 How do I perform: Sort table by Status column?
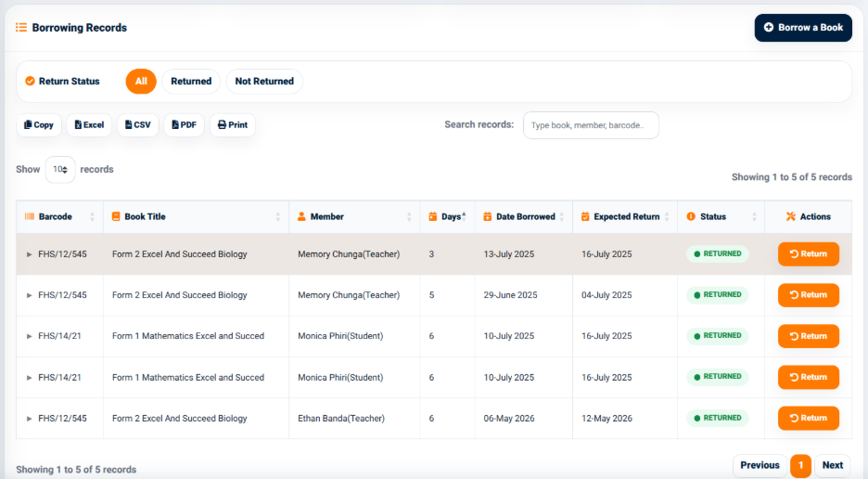[x=721, y=217]
